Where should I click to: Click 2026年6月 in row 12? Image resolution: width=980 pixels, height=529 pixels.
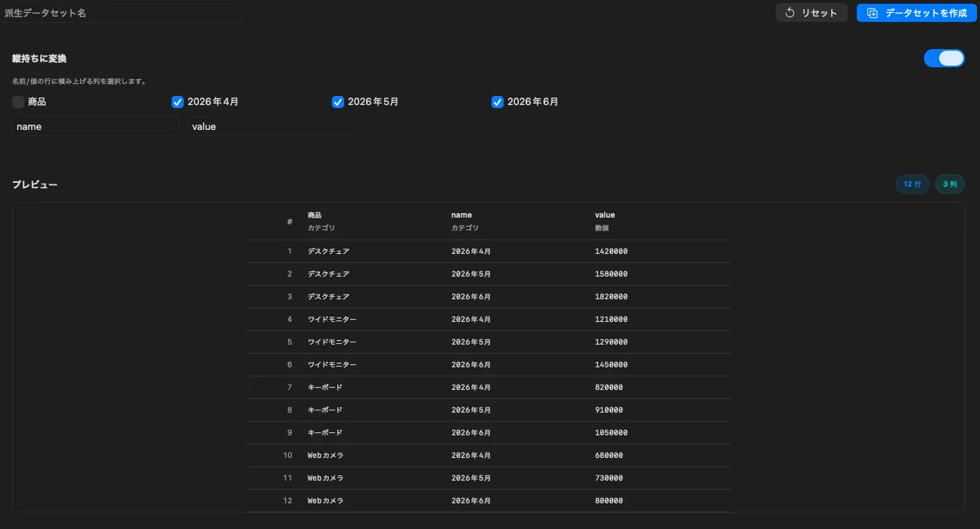(x=471, y=501)
